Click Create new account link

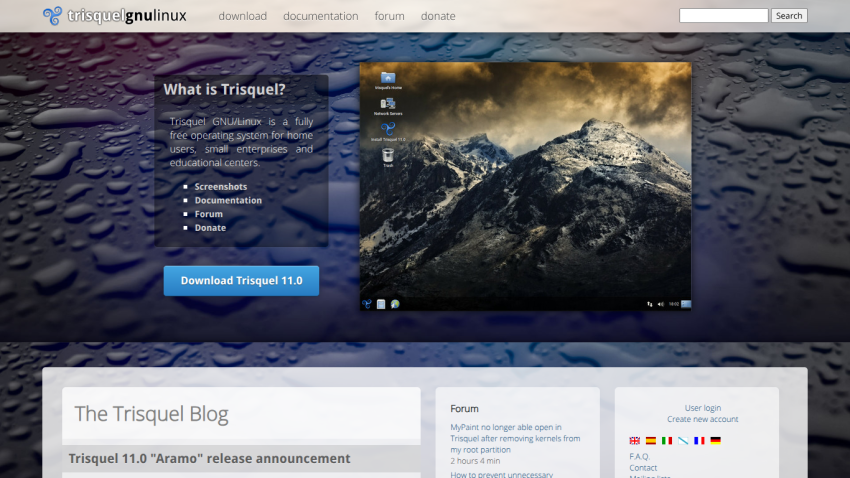click(x=703, y=419)
